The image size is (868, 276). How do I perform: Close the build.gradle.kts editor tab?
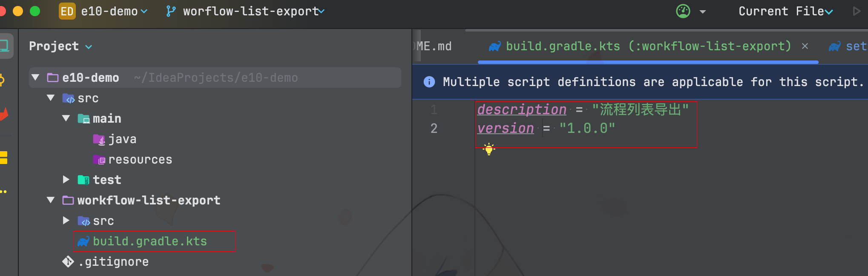click(x=805, y=46)
